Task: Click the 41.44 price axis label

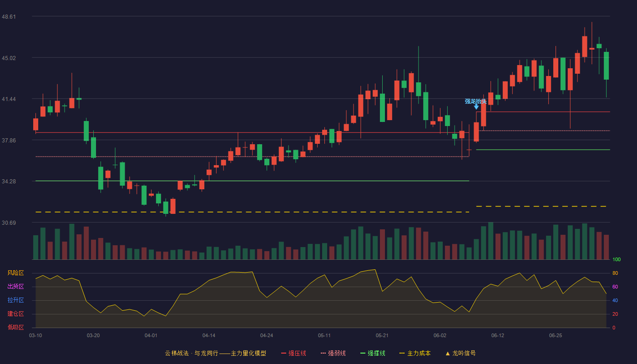Action: (x=9, y=99)
